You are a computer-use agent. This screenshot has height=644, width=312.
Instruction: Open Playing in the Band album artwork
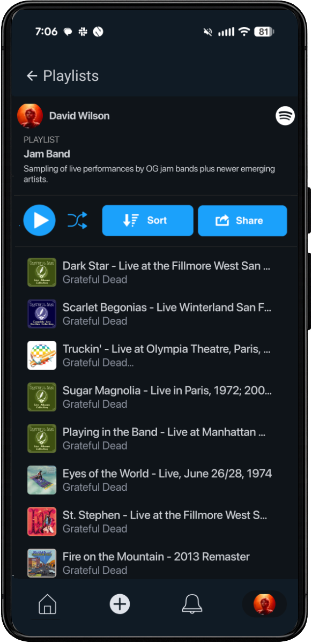pyautogui.click(x=42, y=438)
